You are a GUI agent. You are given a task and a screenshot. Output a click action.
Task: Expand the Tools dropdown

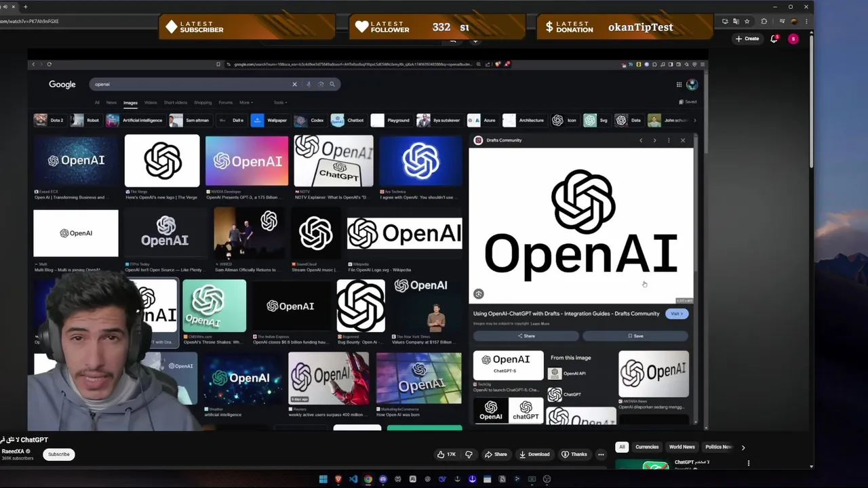click(x=280, y=102)
